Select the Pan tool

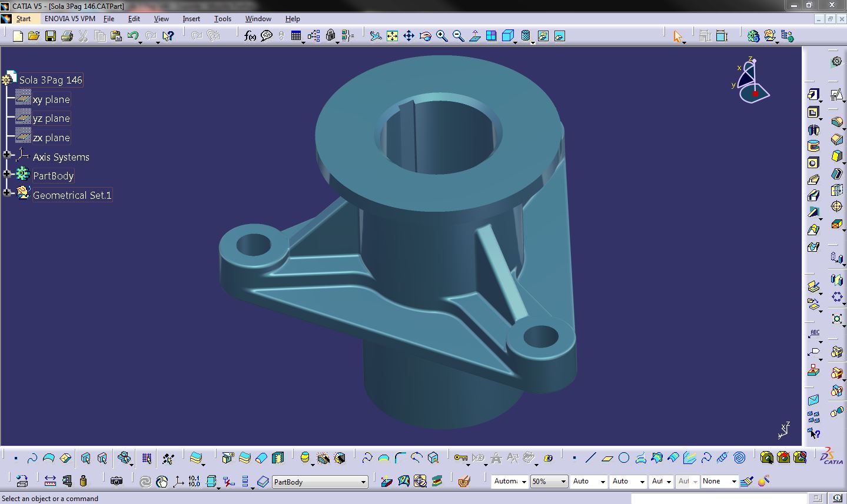point(408,36)
